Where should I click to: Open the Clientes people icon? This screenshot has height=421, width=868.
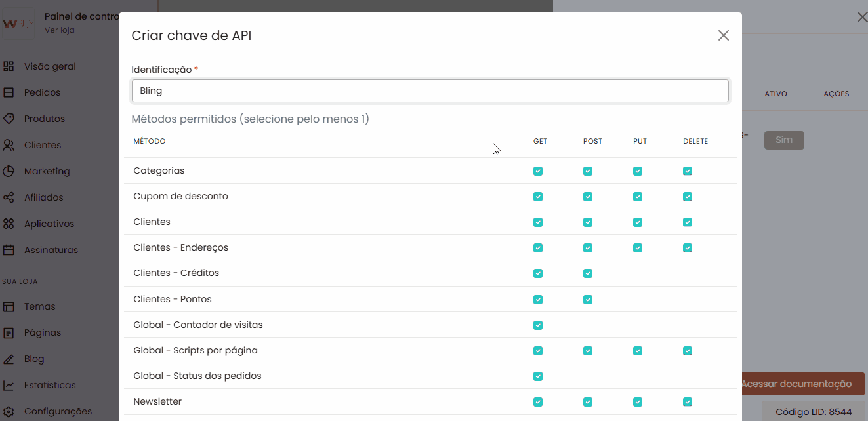tap(9, 145)
